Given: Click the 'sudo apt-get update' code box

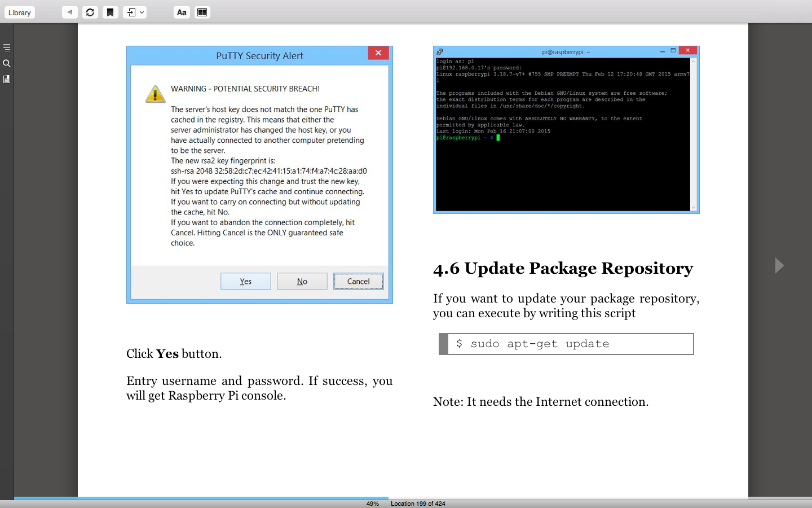Looking at the screenshot, I should 566,344.
